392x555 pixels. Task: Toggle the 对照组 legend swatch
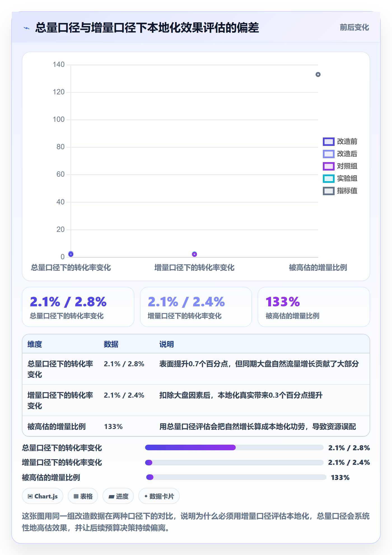tap(328, 166)
